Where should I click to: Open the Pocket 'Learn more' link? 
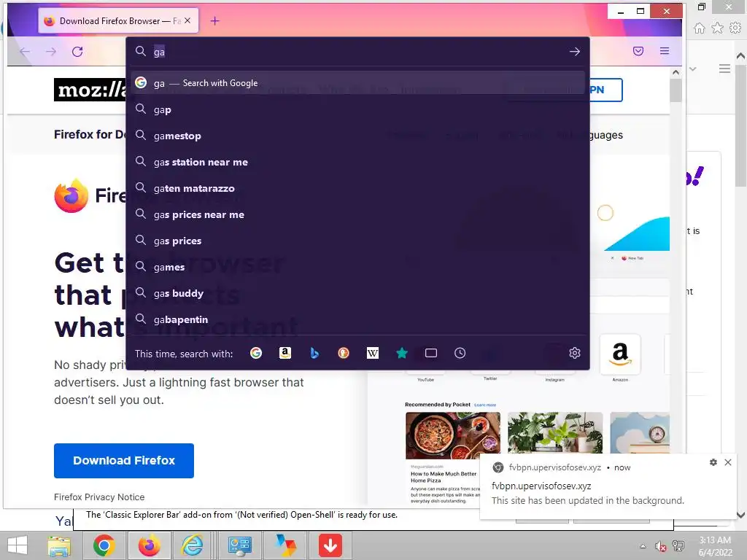(x=485, y=405)
